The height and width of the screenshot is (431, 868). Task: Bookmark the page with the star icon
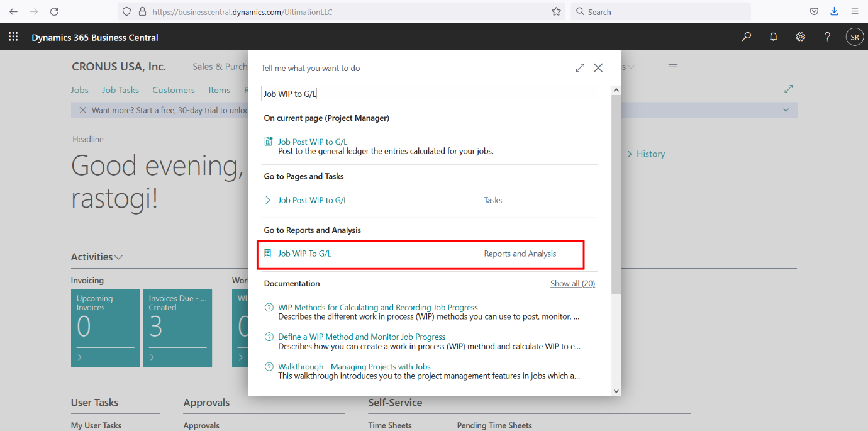(556, 11)
